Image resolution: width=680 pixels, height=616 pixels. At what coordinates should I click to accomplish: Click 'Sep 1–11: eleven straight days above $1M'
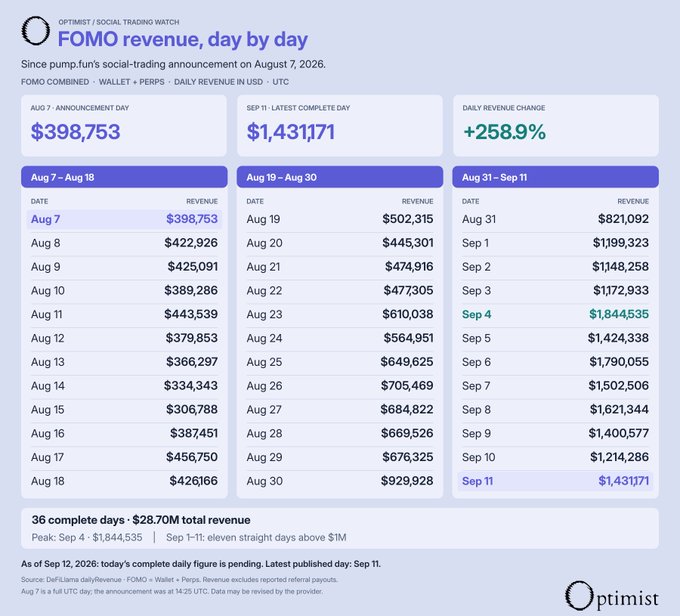point(256,537)
